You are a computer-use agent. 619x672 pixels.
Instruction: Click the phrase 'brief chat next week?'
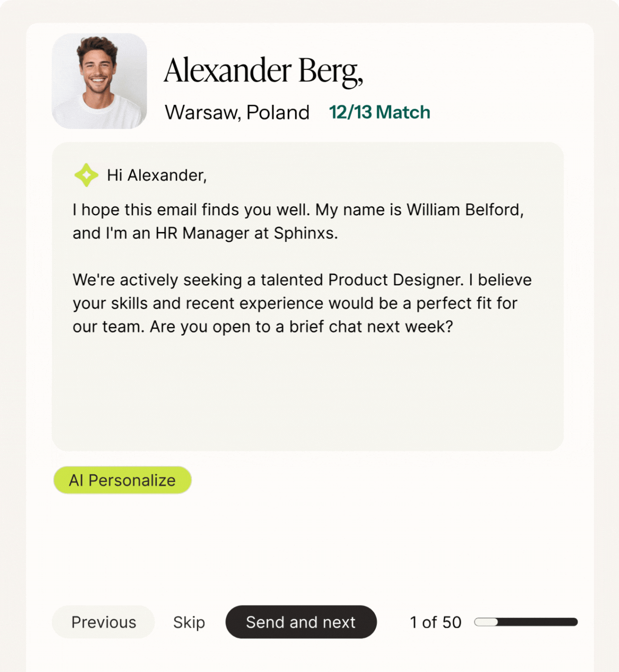click(371, 327)
